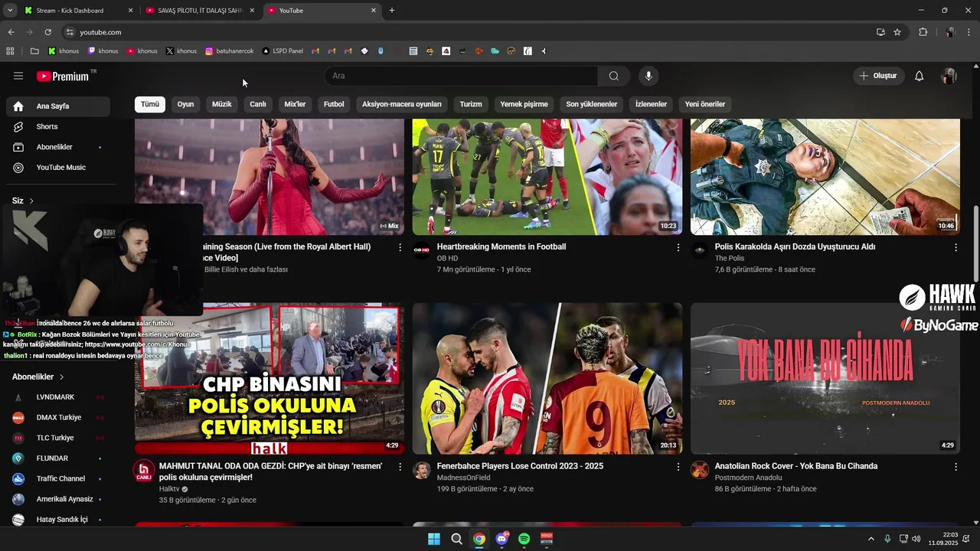980x551 pixels.
Task: Open Windows Start menu
Action: click(x=434, y=539)
